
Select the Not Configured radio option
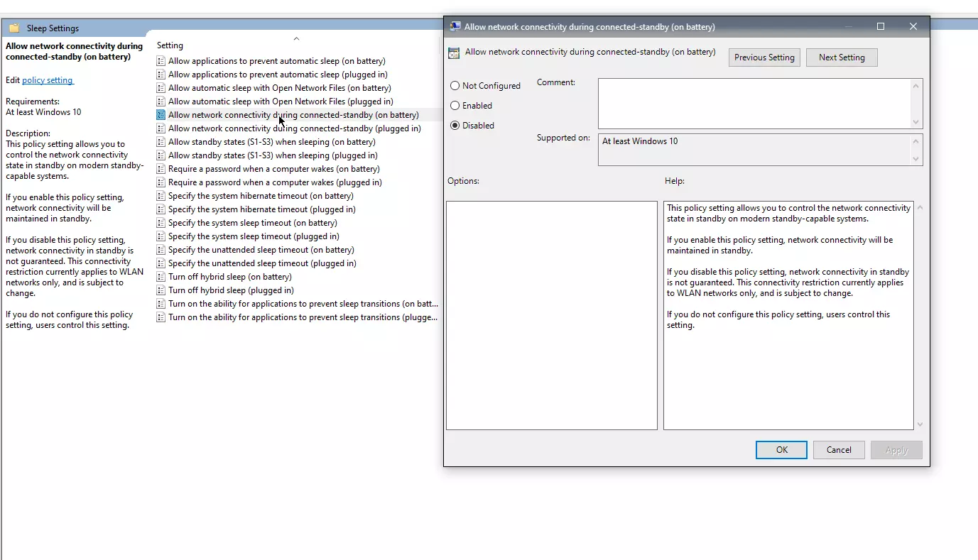tap(455, 86)
